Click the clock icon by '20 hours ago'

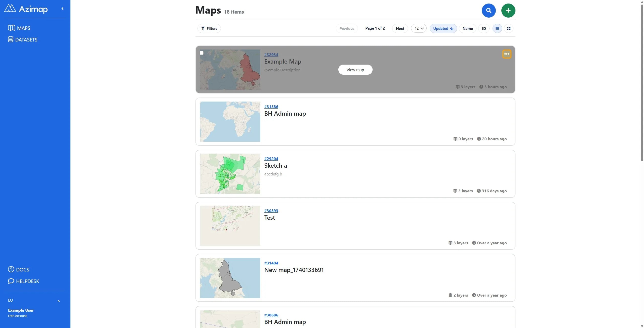[479, 139]
